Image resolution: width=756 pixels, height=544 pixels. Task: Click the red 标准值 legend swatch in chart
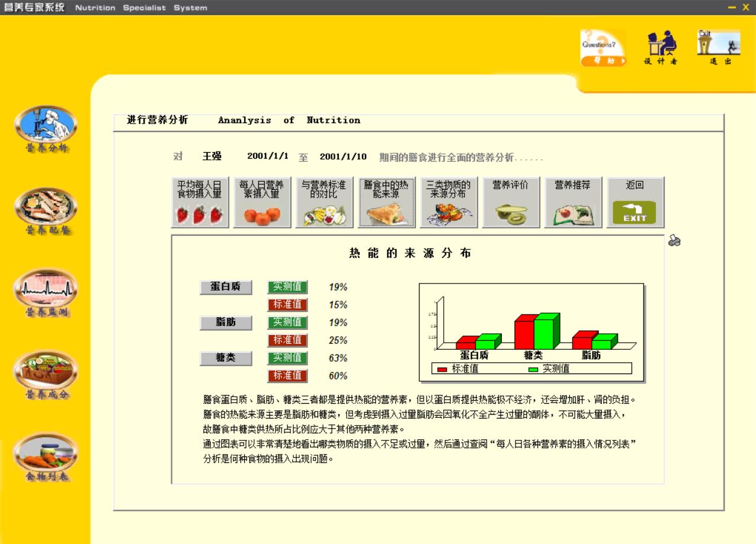tap(443, 369)
